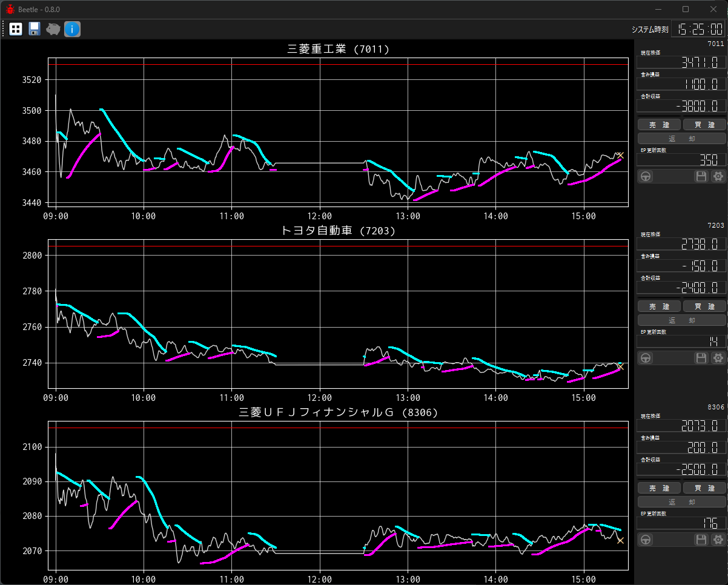Open the gear settings icon in 7011 panel
The image size is (728, 585).
(718, 176)
